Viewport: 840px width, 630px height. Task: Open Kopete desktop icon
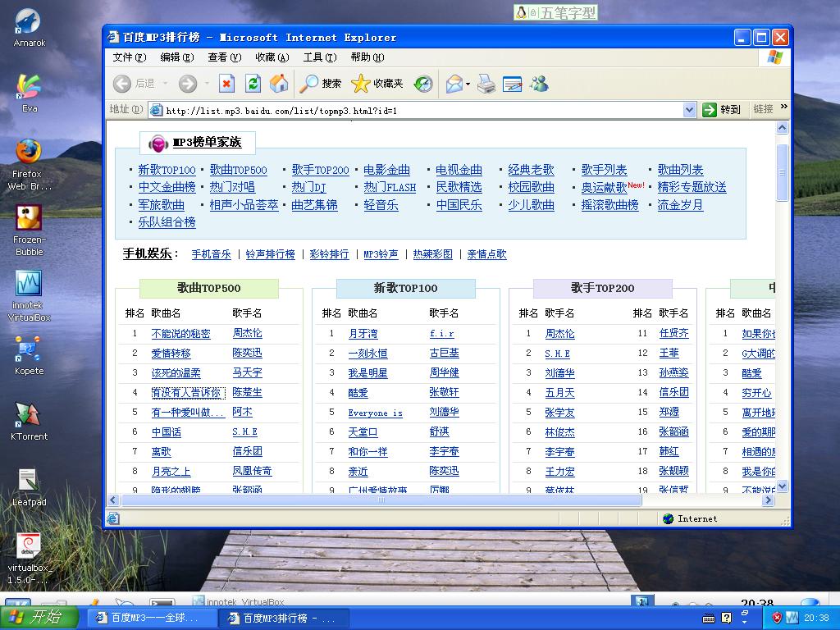tap(29, 356)
